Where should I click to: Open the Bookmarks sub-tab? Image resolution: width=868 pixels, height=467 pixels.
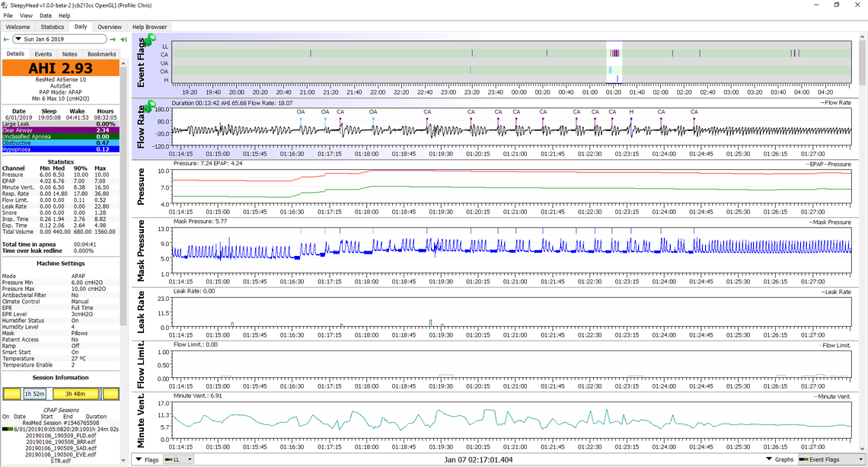(102, 54)
